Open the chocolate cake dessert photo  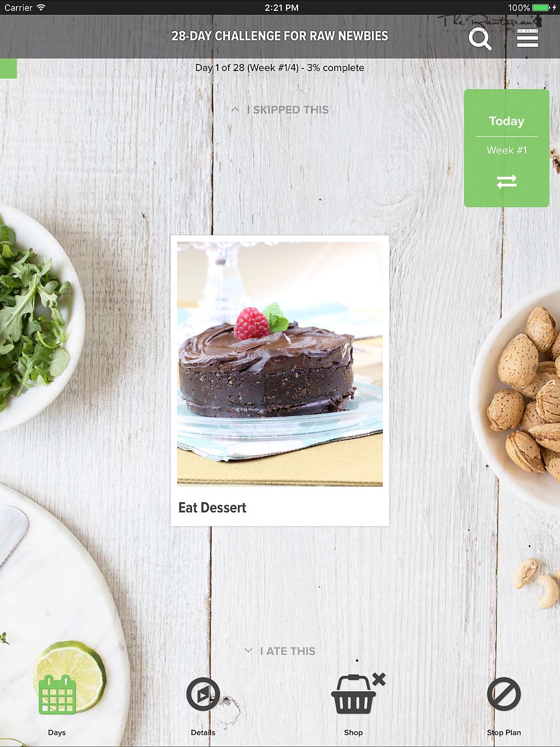click(x=280, y=364)
